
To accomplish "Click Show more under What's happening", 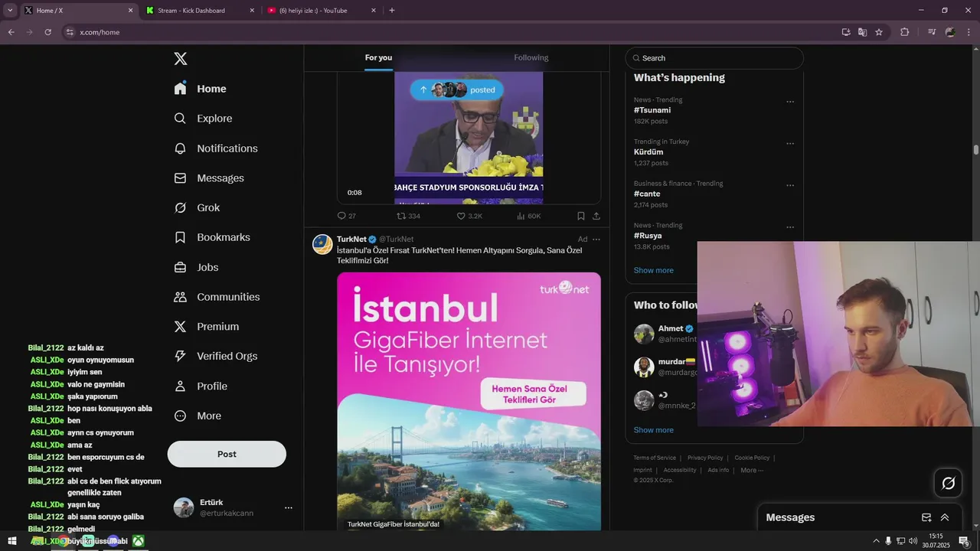I will click(654, 270).
